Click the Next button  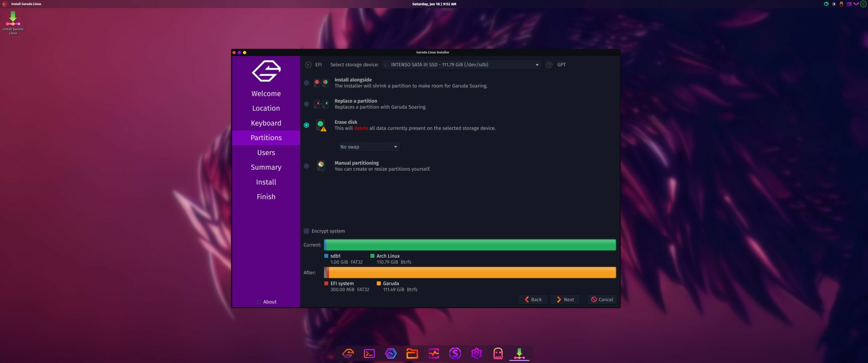[x=565, y=299]
